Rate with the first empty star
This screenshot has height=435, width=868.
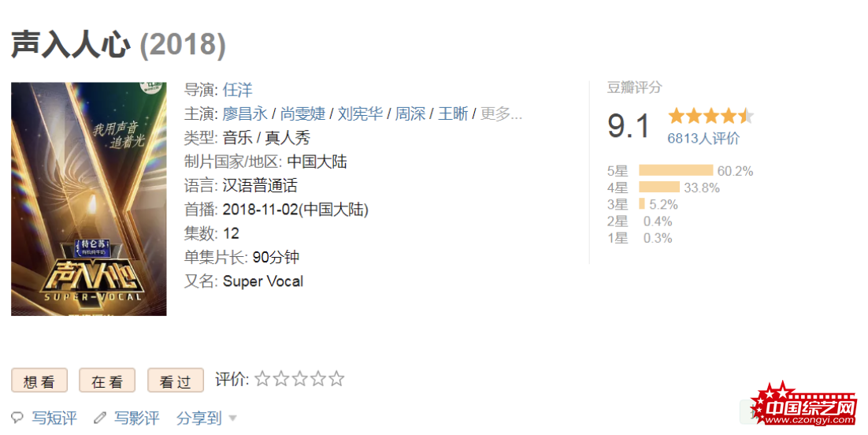(x=262, y=379)
